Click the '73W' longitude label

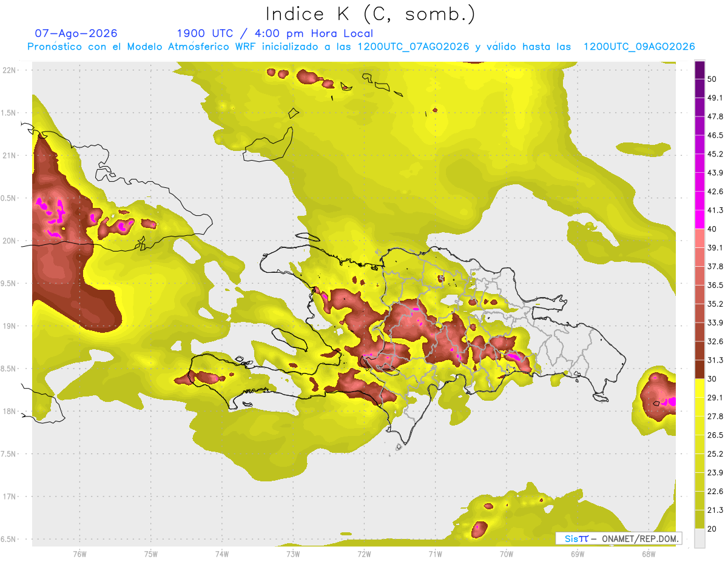pos(293,554)
